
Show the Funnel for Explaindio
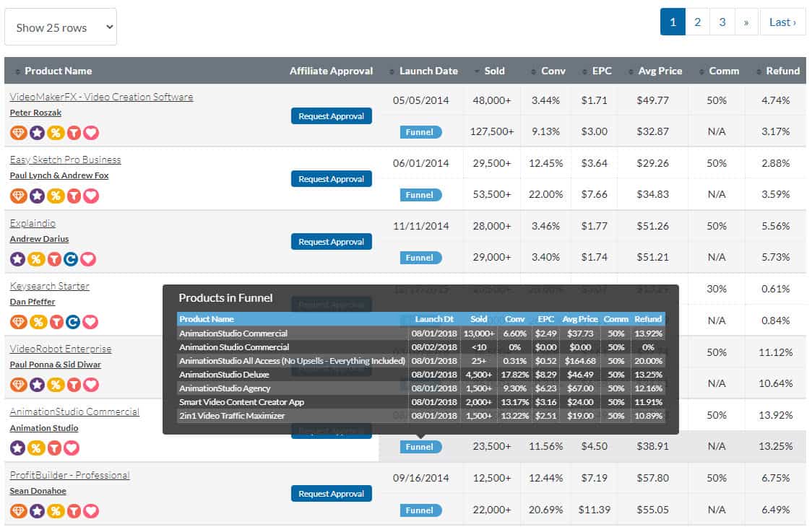(420, 257)
